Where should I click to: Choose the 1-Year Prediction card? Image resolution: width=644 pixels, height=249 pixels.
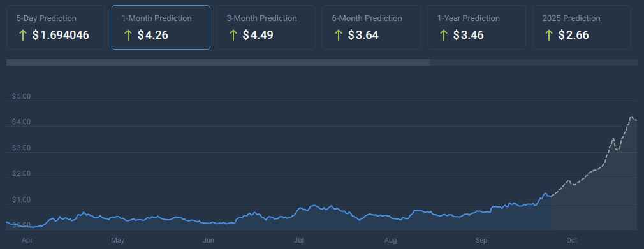pos(476,27)
